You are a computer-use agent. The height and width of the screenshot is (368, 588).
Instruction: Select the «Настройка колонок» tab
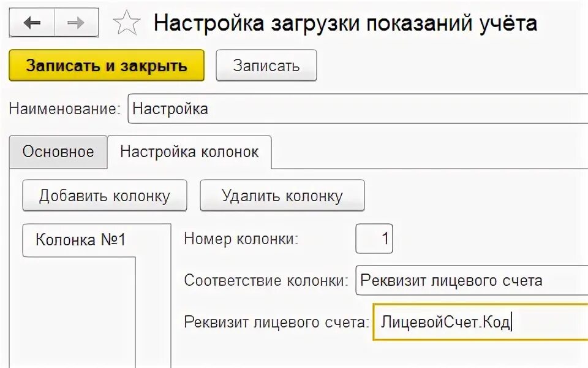(189, 152)
